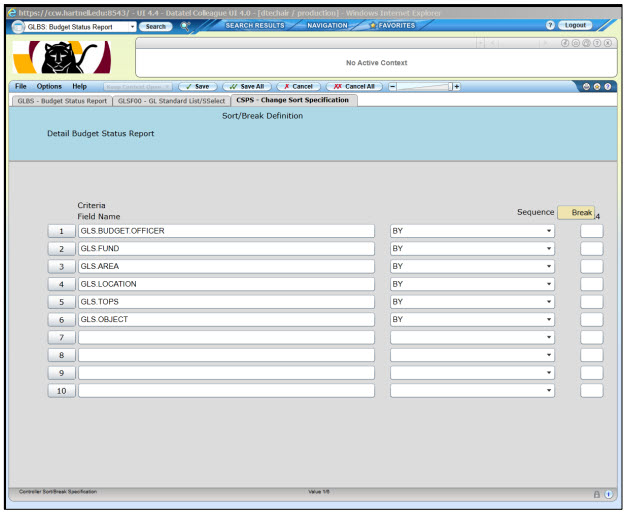Click the GLS.FUND field name input
The width and height of the screenshot is (626, 513).
226,249
